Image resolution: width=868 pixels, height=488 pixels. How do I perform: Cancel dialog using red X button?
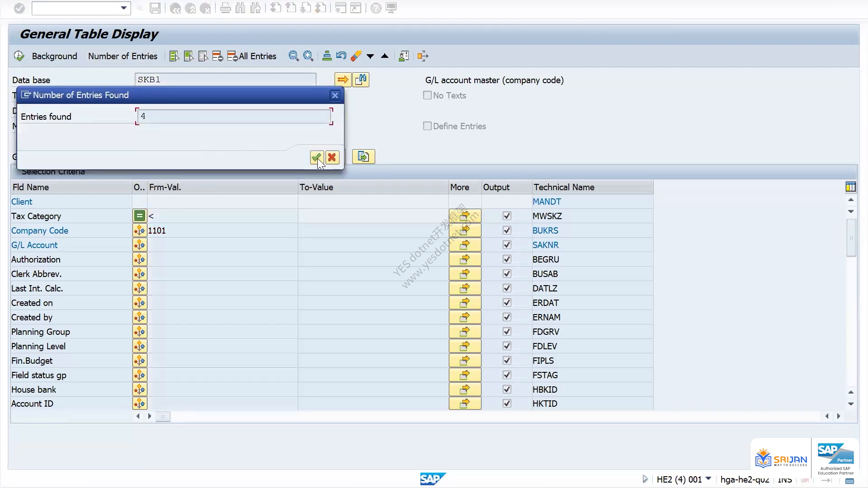332,157
